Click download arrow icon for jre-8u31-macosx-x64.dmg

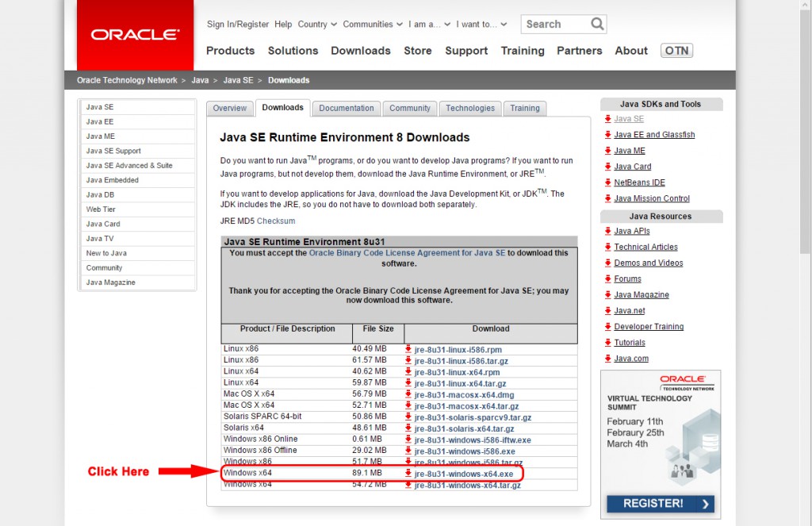(x=408, y=394)
